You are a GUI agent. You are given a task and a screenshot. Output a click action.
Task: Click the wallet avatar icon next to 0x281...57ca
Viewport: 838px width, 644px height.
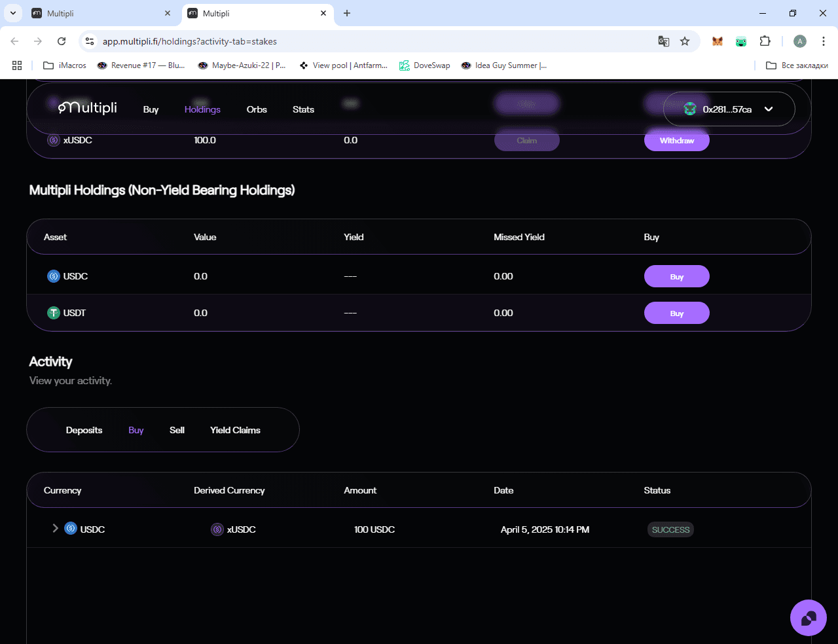[690, 109]
